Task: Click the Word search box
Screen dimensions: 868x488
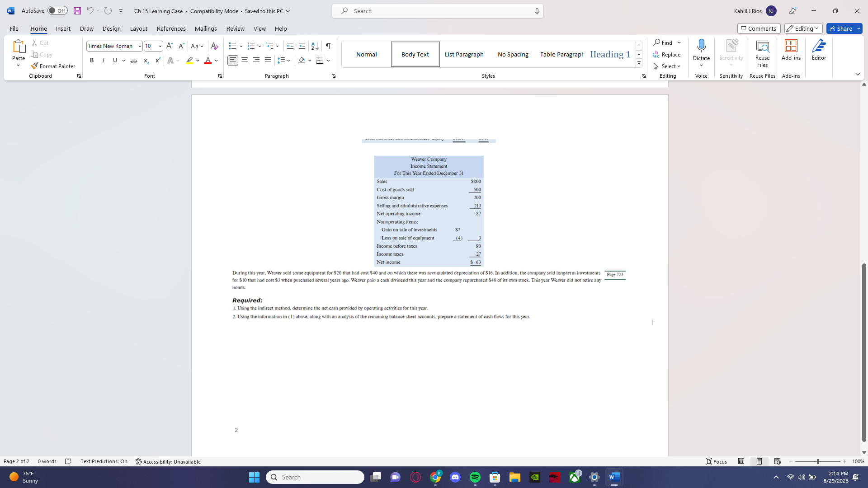Action: pos(437,10)
